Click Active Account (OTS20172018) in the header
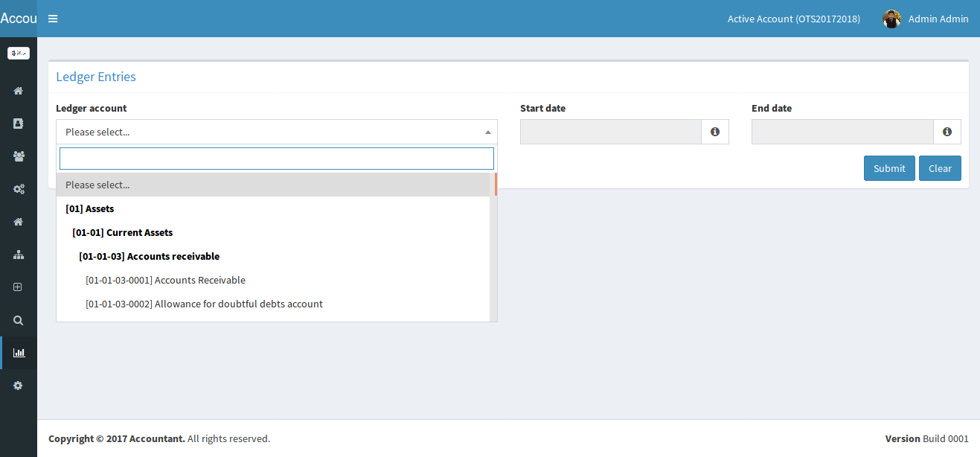Image resolution: width=980 pixels, height=457 pixels. pyautogui.click(x=793, y=19)
